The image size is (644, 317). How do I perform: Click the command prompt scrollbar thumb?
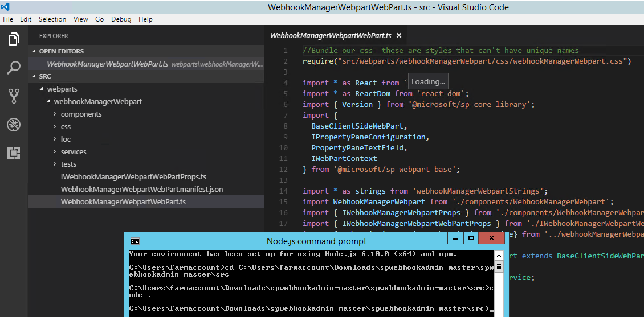pos(499,266)
